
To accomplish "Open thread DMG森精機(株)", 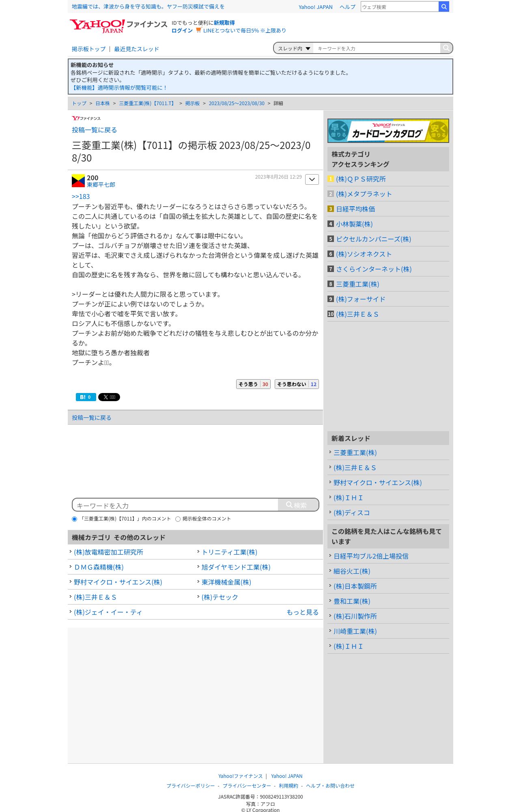I will 99,567.
